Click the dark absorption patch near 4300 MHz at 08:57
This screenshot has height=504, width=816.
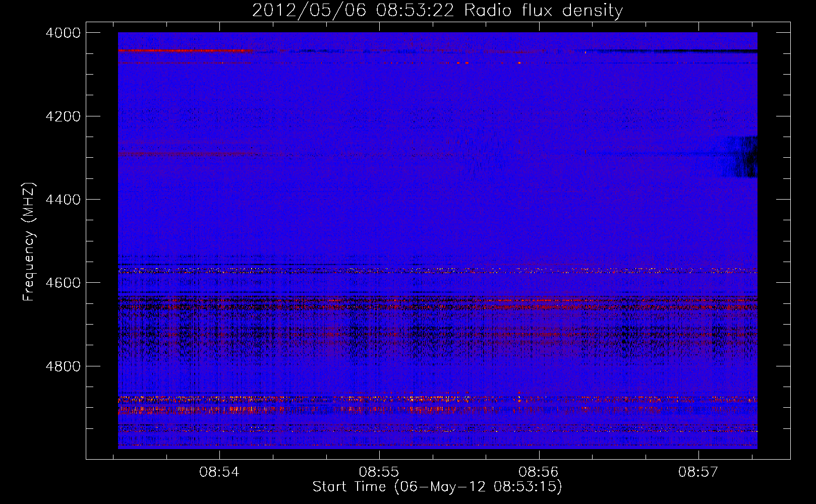[x=740, y=157]
